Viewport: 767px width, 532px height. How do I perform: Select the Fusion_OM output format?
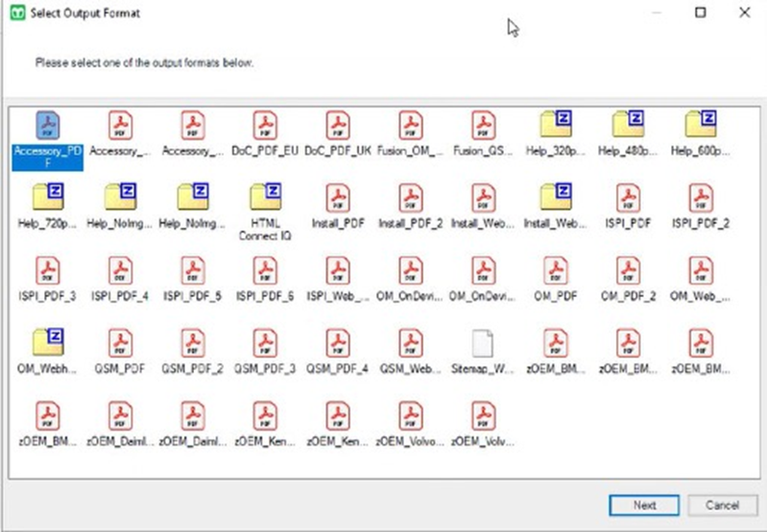coord(410,133)
